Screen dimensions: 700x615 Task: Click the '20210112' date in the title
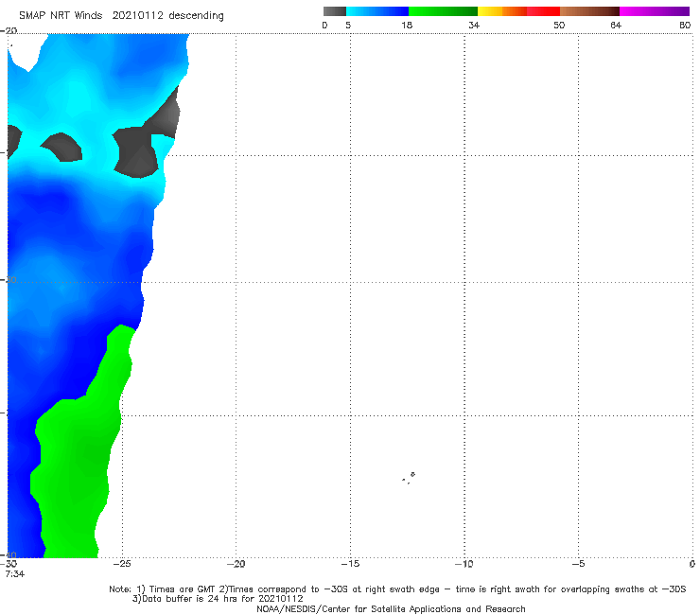point(137,15)
